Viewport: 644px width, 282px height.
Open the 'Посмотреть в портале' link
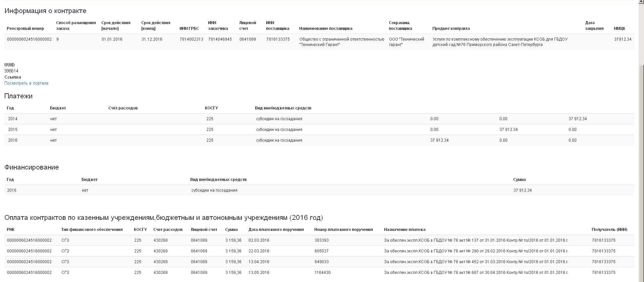[x=26, y=83]
